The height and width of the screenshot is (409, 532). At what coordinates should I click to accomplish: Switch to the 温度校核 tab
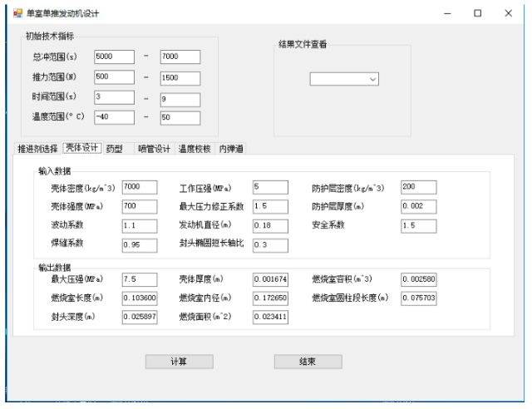(195, 150)
